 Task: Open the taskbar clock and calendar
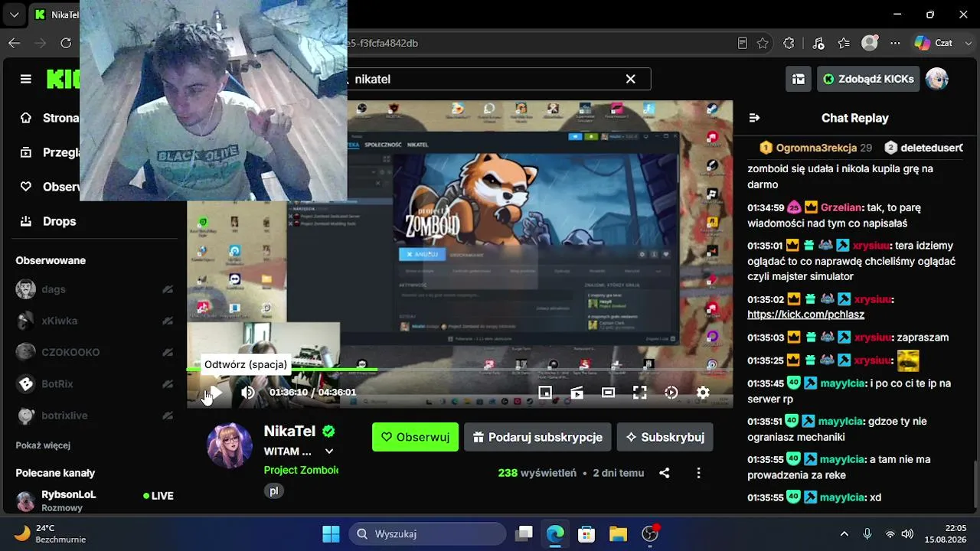tap(946, 533)
